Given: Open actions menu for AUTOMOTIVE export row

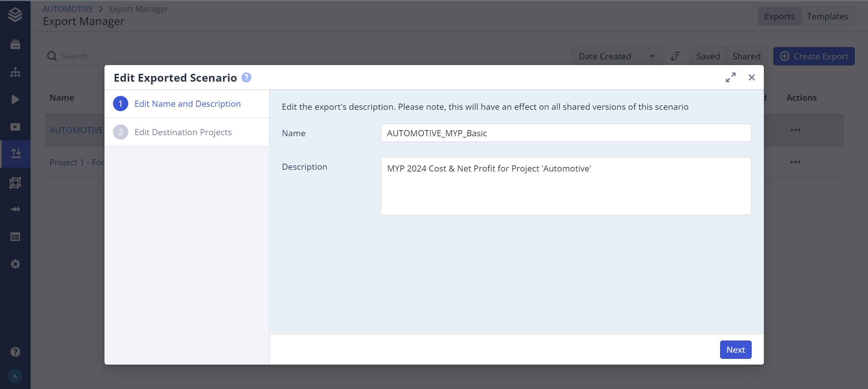Looking at the screenshot, I should [795, 130].
